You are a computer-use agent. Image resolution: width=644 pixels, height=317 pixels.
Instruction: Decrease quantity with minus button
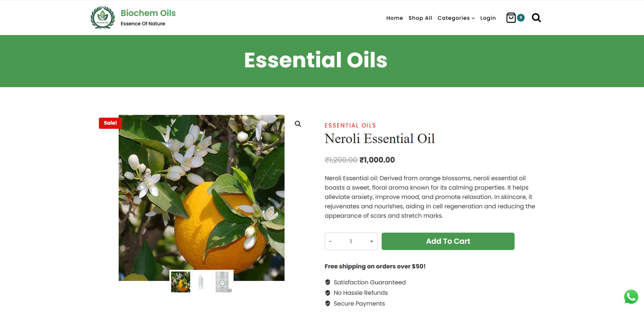tap(330, 241)
